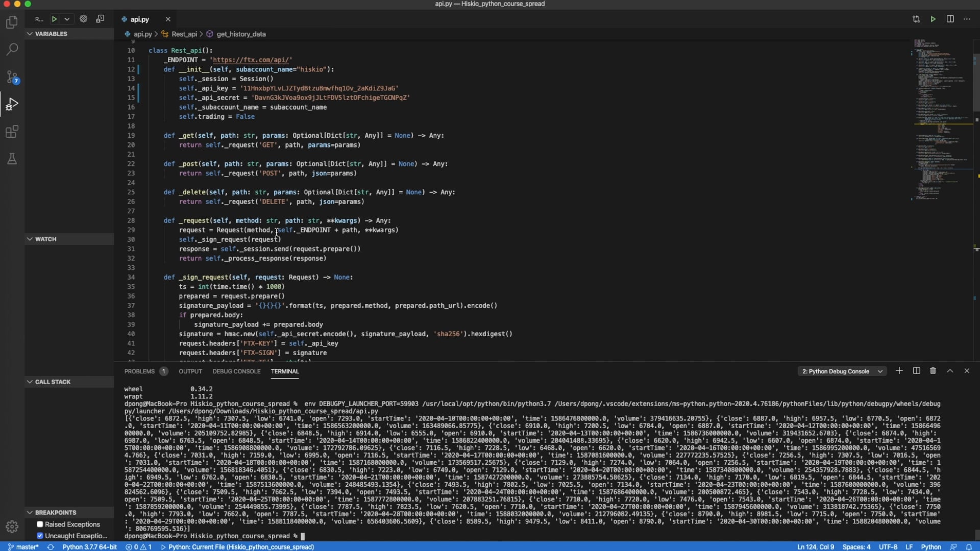The image size is (980, 551).
Task: Open the Extensions view icon
Action: pos(12,132)
